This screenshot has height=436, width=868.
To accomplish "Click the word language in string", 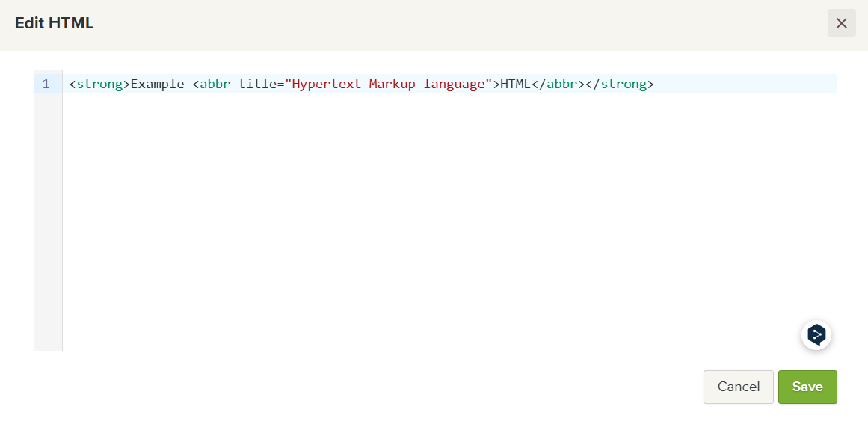I will tap(454, 84).
